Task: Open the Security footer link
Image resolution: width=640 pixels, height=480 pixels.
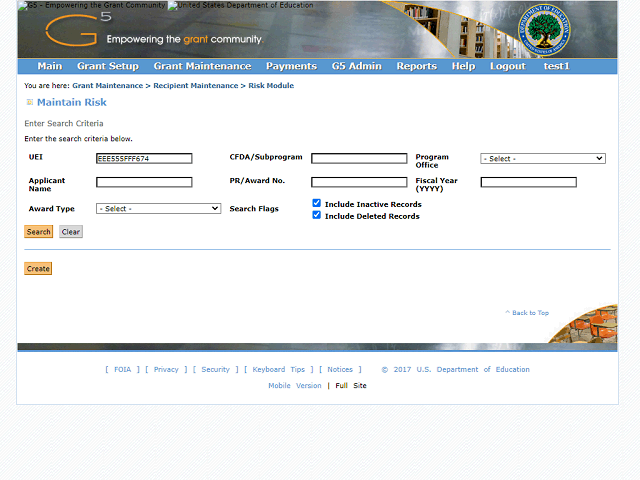Action: 216,369
